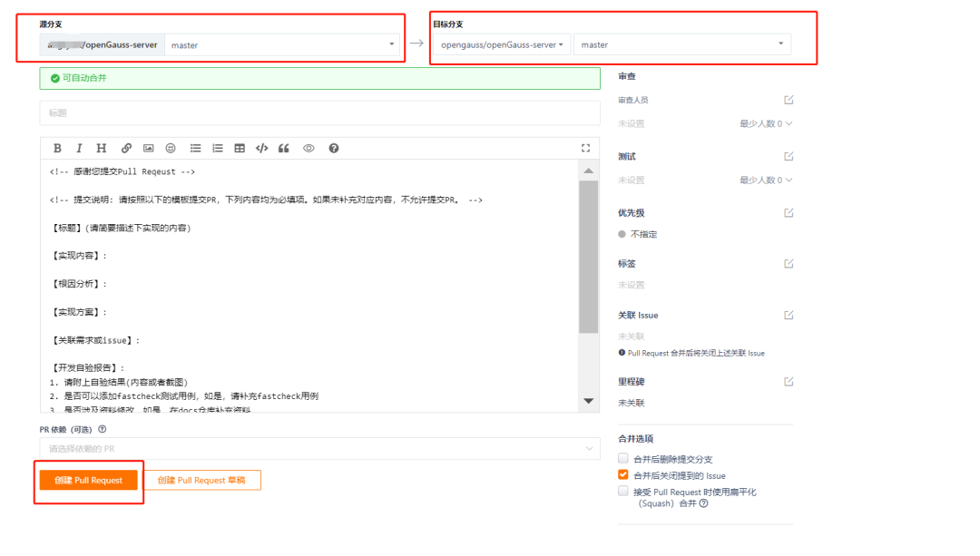Insert a code block into the description
This screenshot has height=556, width=980.
260,148
